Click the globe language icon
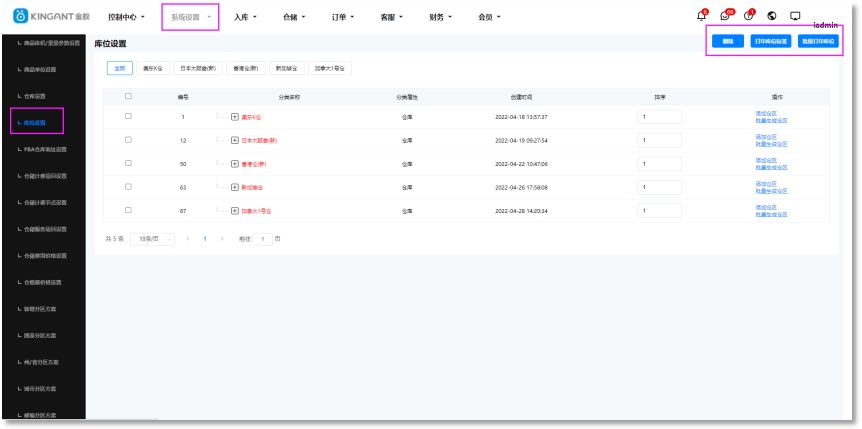Viewport: 862px width, 429px height. click(x=773, y=16)
